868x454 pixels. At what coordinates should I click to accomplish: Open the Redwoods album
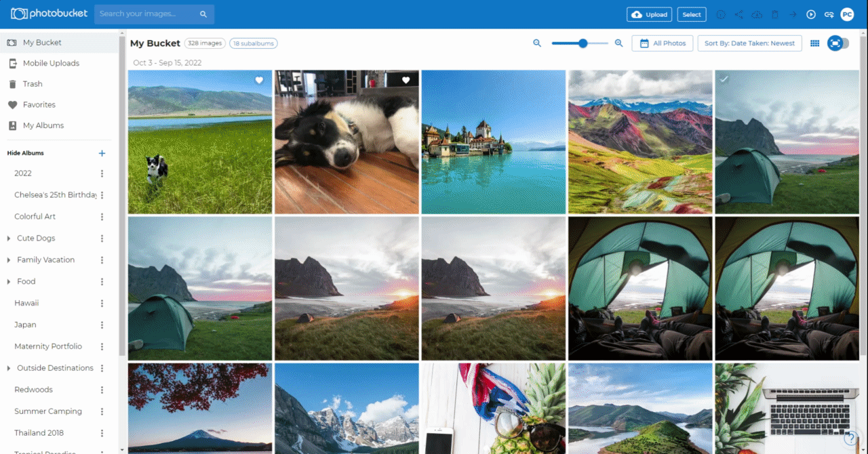point(33,390)
